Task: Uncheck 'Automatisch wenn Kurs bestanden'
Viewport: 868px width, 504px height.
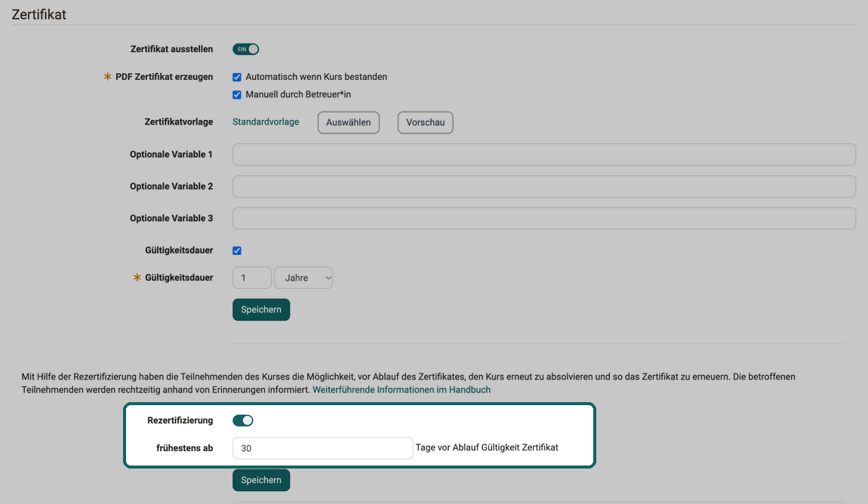Action: click(x=237, y=77)
